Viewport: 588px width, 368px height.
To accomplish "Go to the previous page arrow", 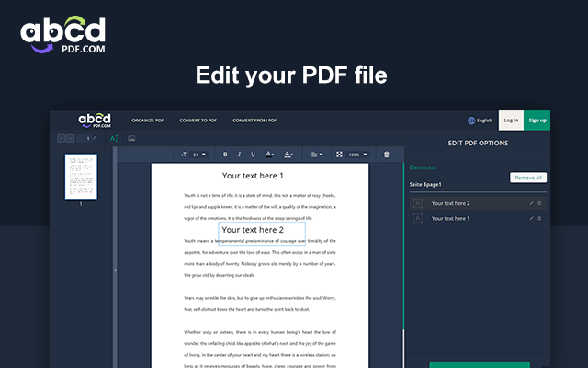I will (62, 139).
